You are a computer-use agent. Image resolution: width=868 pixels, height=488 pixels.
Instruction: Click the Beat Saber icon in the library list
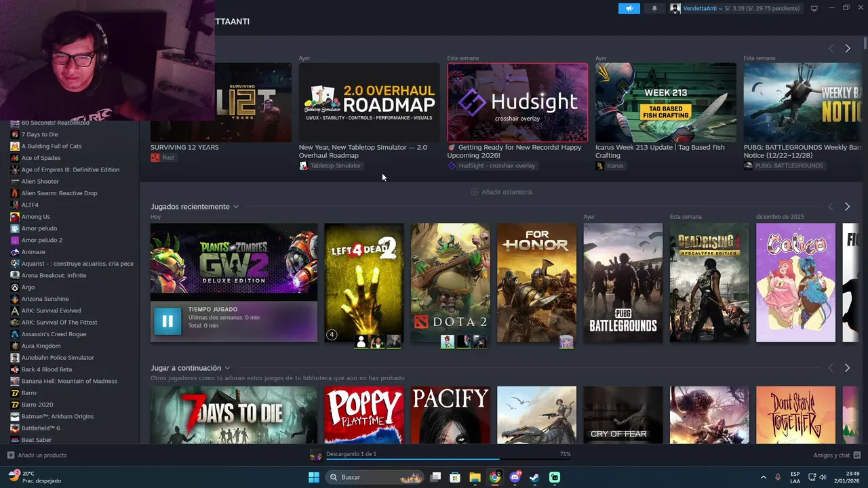[15, 440]
